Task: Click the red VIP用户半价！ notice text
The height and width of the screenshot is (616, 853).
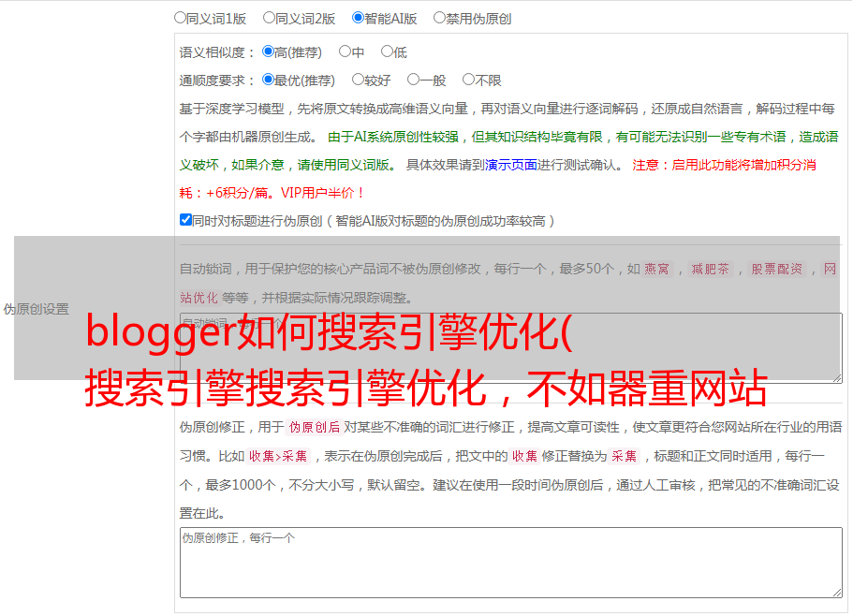Action: (x=323, y=193)
